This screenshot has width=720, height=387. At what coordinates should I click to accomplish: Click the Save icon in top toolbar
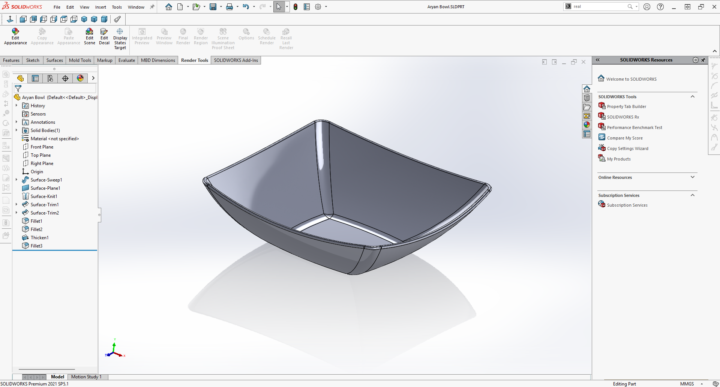213,7
